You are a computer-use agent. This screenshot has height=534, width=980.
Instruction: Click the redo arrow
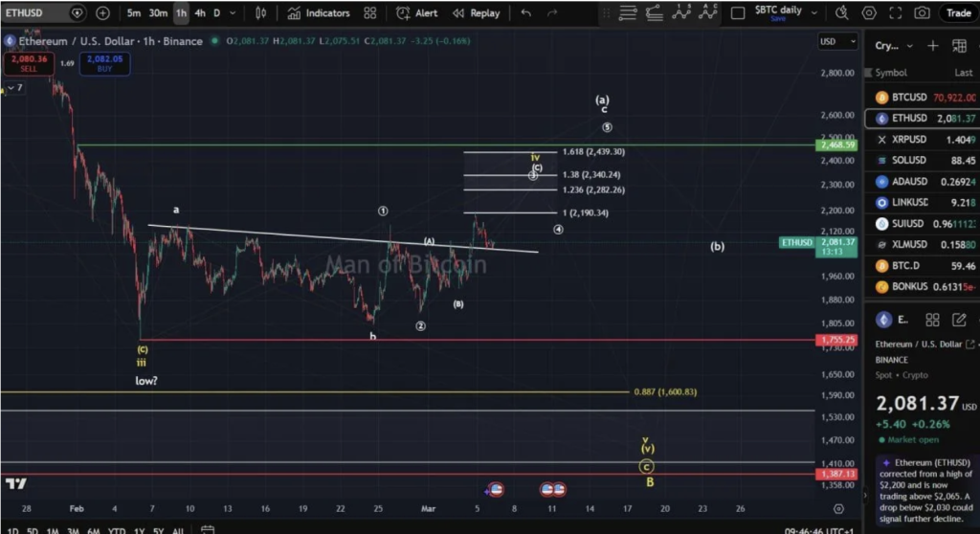(x=552, y=12)
